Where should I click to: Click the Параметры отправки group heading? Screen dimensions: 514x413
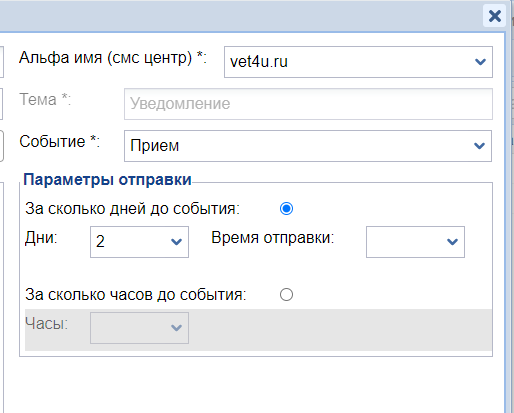tap(107, 180)
